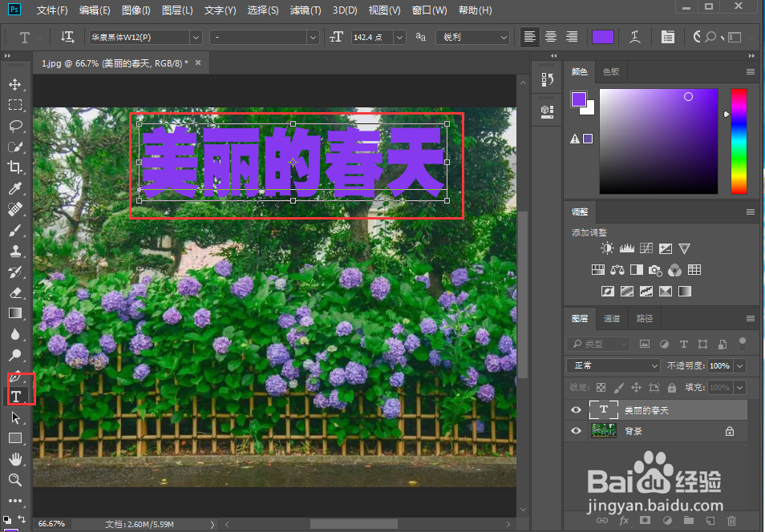This screenshot has width=765, height=532.
Task: Select the Zoom tool
Action: [15, 480]
